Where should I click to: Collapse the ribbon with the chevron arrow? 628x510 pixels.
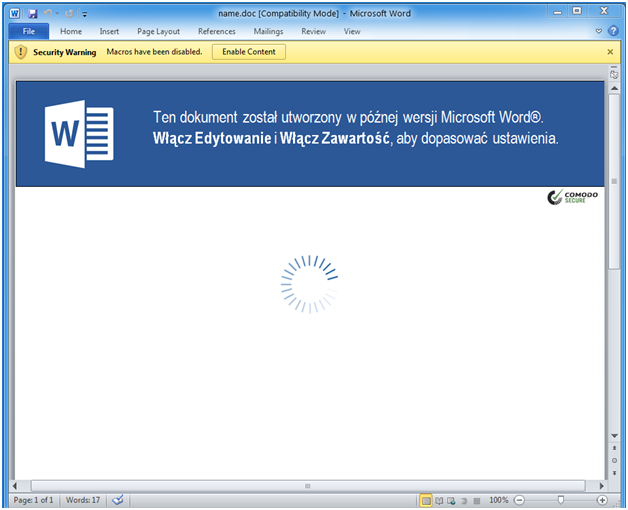click(599, 31)
